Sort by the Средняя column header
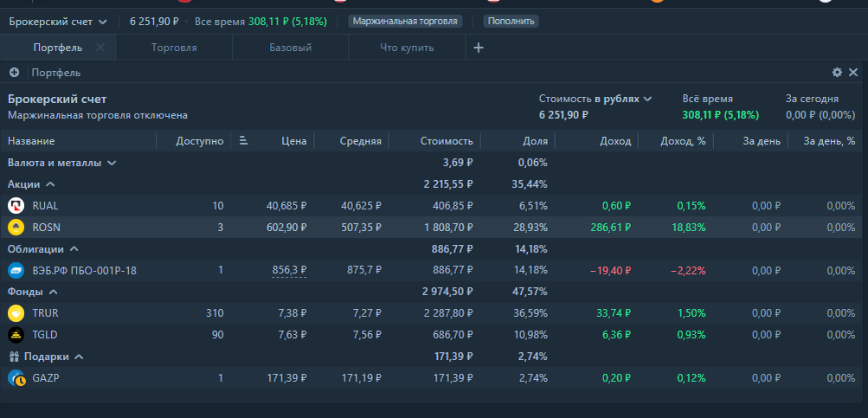 coord(360,141)
